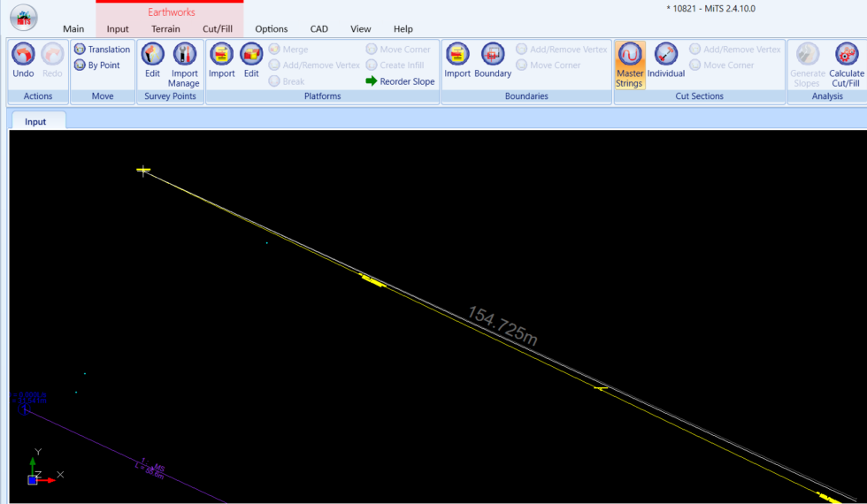
Task: Switch to the Cut/Fill ribbon tab
Action: point(217,29)
